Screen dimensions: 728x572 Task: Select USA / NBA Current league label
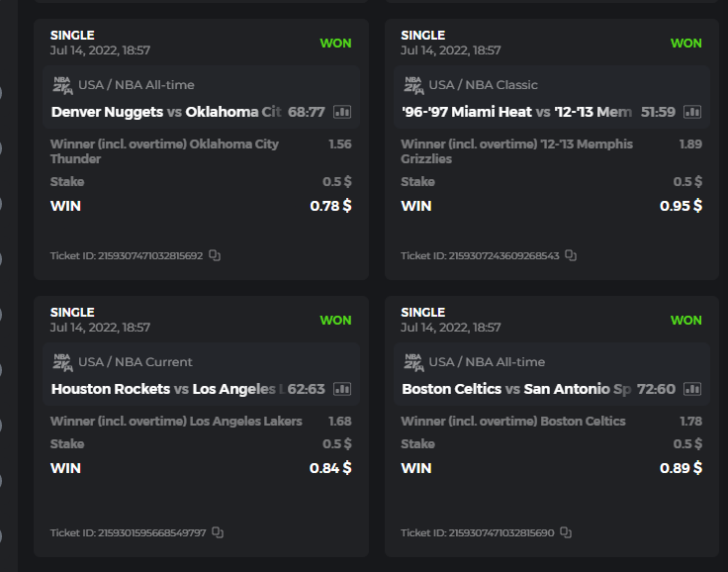[x=136, y=362]
